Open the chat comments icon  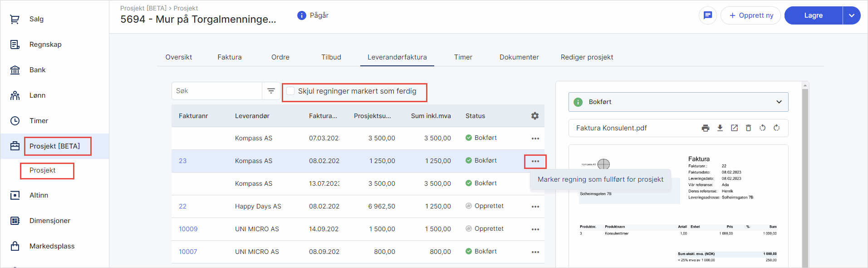click(x=707, y=15)
